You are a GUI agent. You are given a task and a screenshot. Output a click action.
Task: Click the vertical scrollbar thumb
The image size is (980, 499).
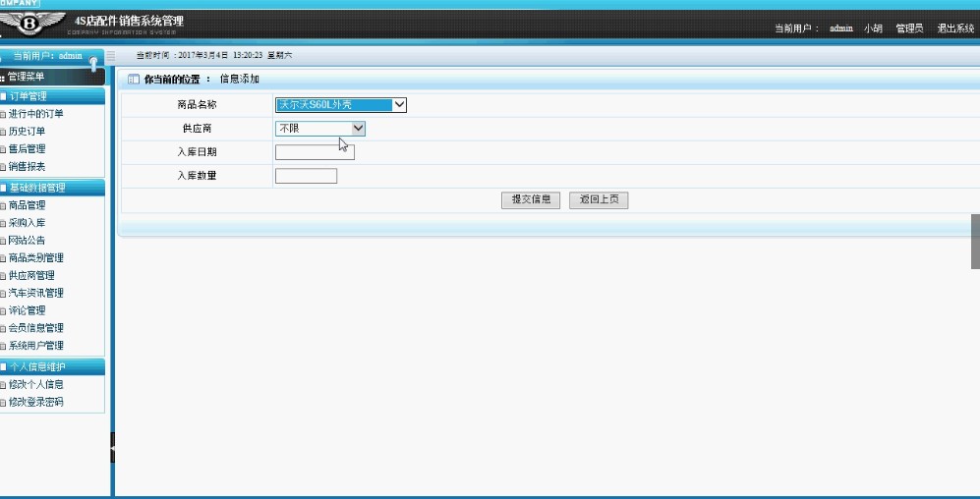pos(976,242)
